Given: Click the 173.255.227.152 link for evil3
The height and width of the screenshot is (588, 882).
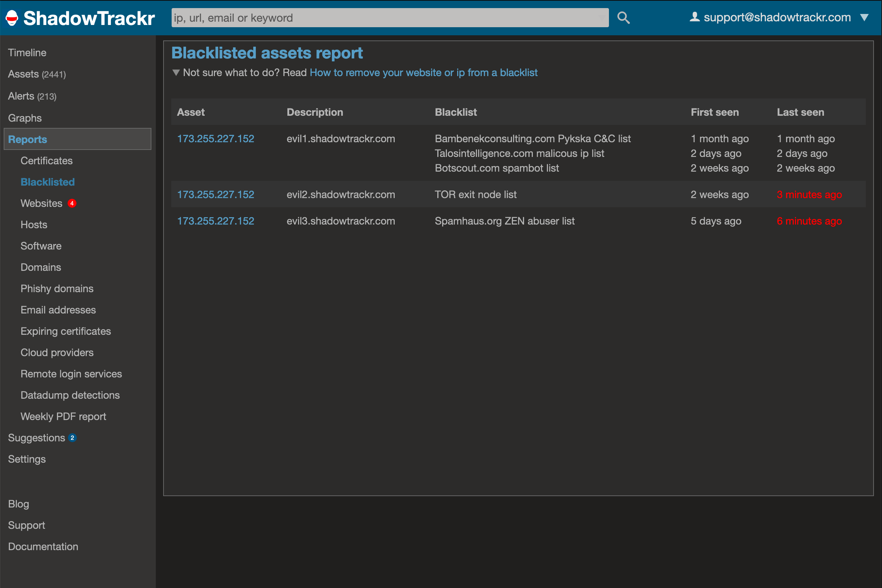Looking at the screenshot, I should [216, 220].
